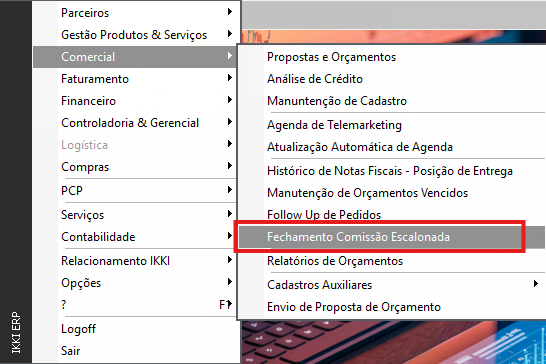The image size is (546, 364).
Task: Open Agenda de Telemarketing
Action: tap(391, 125)
